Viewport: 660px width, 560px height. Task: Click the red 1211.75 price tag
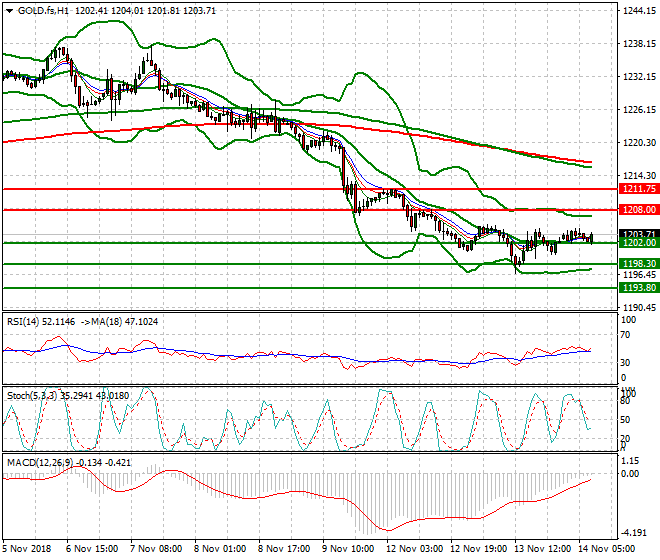pyautogui.click(x=637, y=189)
